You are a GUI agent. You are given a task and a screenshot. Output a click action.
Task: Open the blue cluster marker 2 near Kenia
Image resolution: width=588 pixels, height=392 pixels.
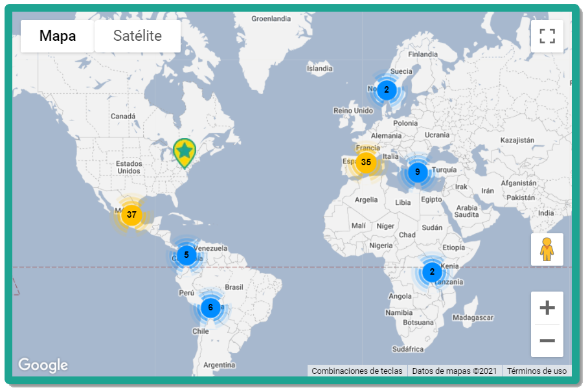[x=432, y=272]
